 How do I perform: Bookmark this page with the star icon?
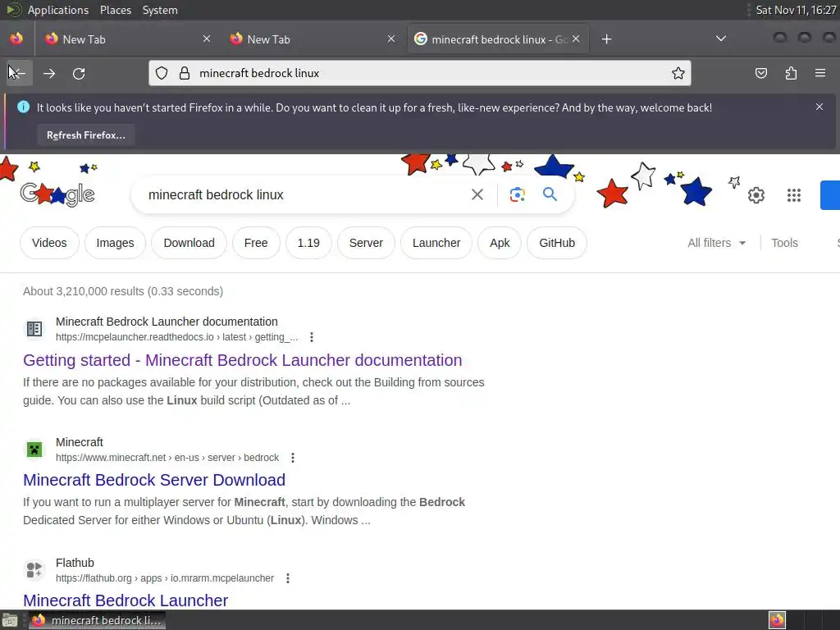pyautogui.click(x=678, y=73)
